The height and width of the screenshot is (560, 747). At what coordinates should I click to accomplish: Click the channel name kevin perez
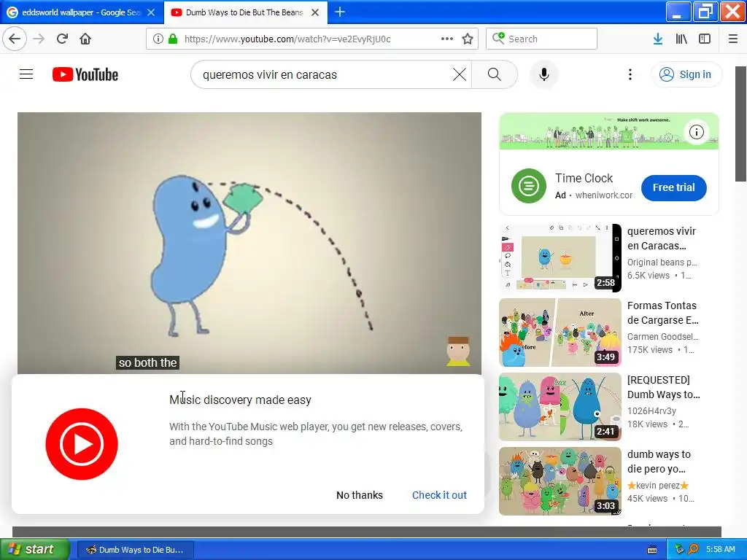[x=658, y=485]
